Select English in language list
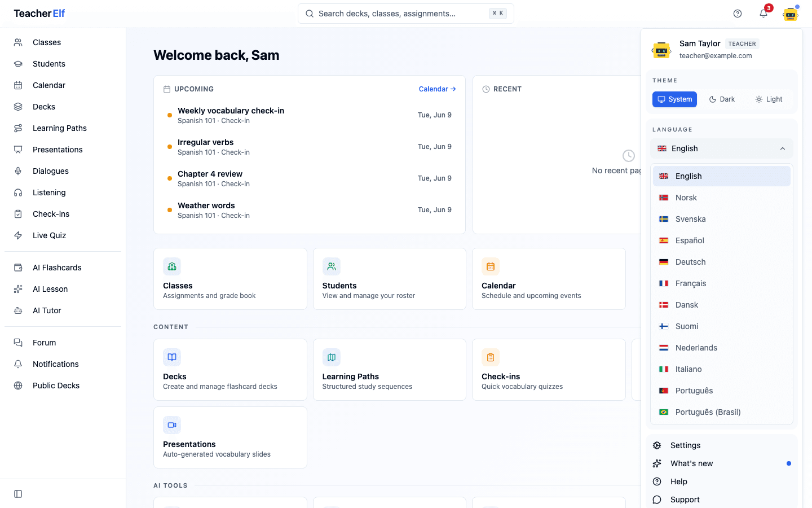The width and height of the screenshot is (812, 508). pos(722,176)
